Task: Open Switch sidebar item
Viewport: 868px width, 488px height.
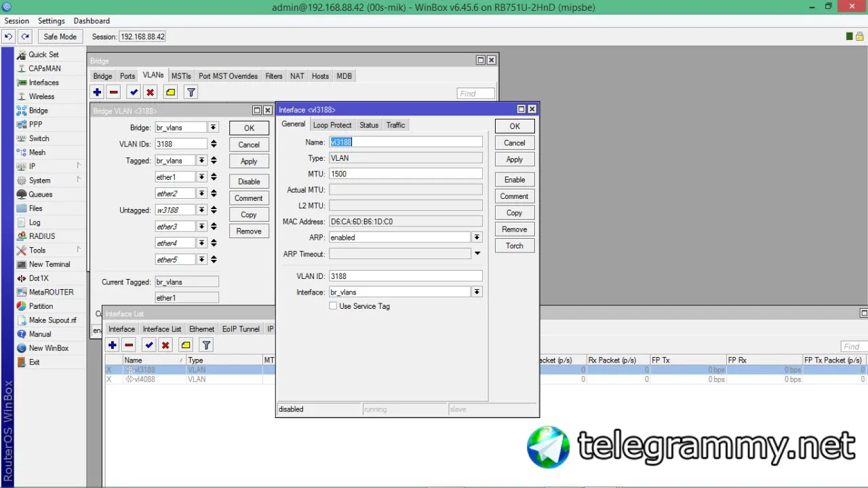Action: (x=39, y=138)
